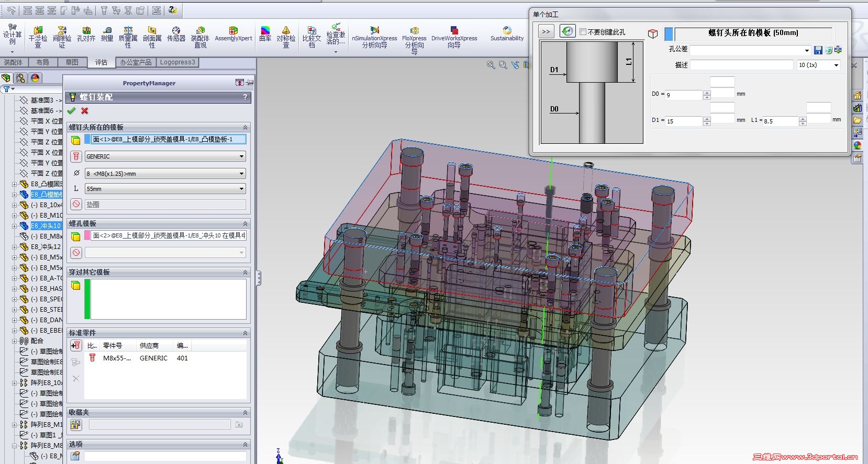The height and width of the screenshot is (464, 868).
Task: Collapse the 标准零件 section
Action: 245,333
